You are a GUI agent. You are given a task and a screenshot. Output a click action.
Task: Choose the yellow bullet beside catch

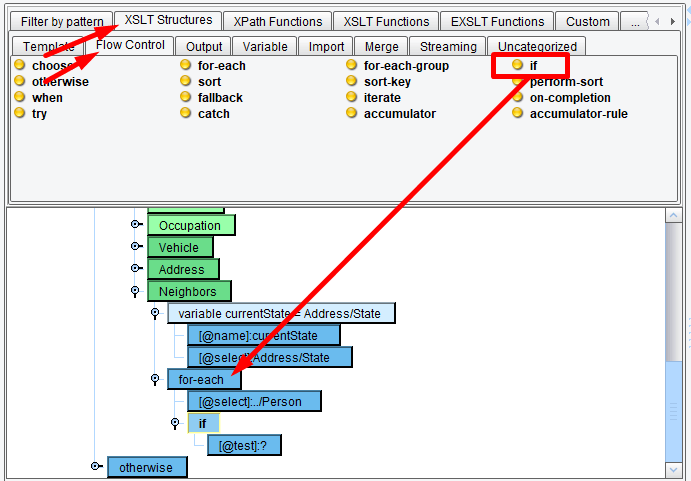click(x=186, y=114)
